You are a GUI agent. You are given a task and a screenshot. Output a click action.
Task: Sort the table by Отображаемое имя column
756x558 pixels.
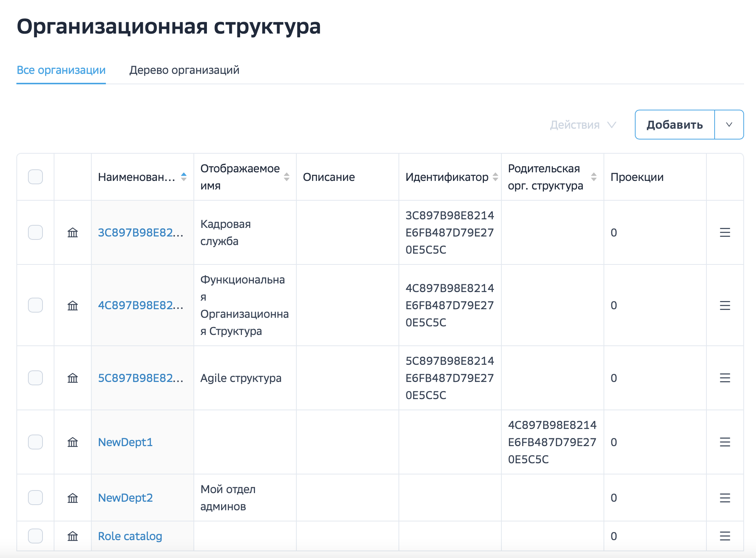pos(286,177)
